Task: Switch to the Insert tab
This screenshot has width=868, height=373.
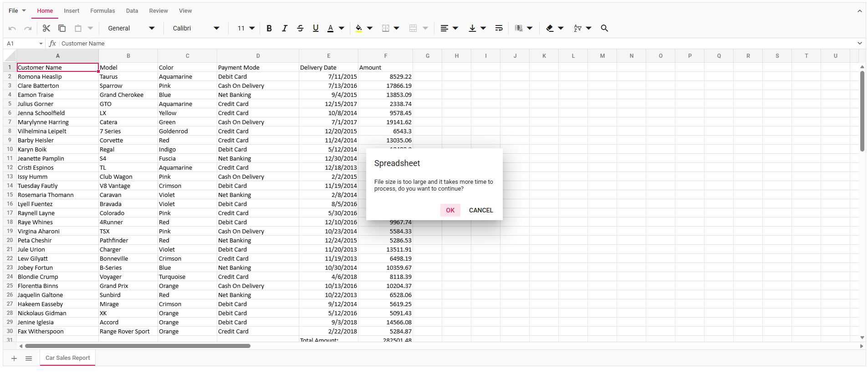Action: pos(71,10)
